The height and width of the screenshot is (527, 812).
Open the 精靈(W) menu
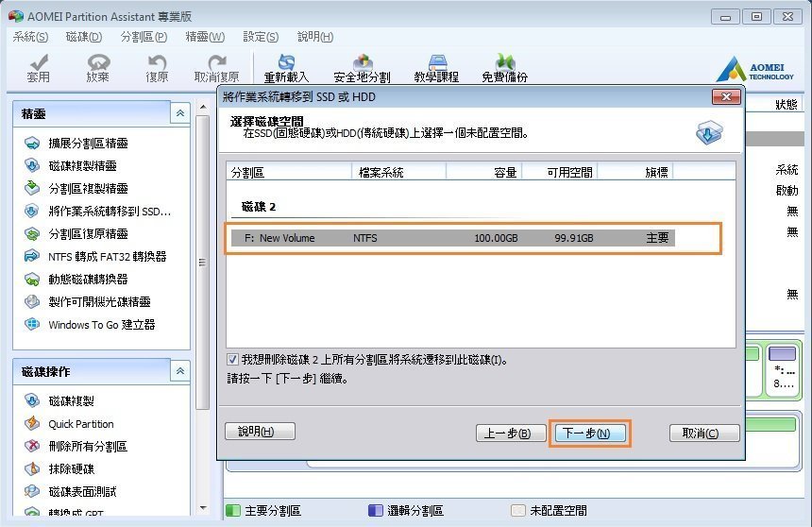tap(205, 37)
